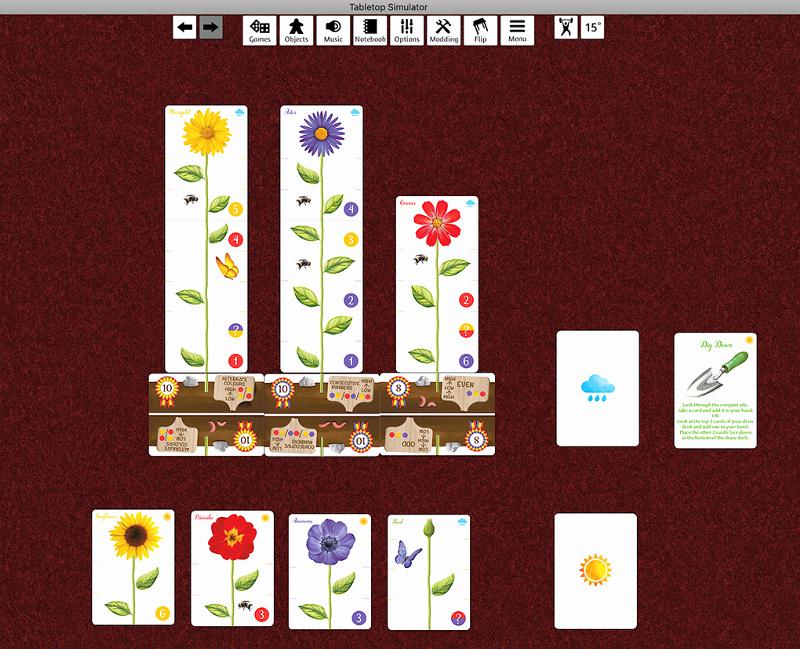The width and height of the screenshot is (800, 649).
Task: Click the blue butterfly on the Bud card
Action: tap(408, 554)
